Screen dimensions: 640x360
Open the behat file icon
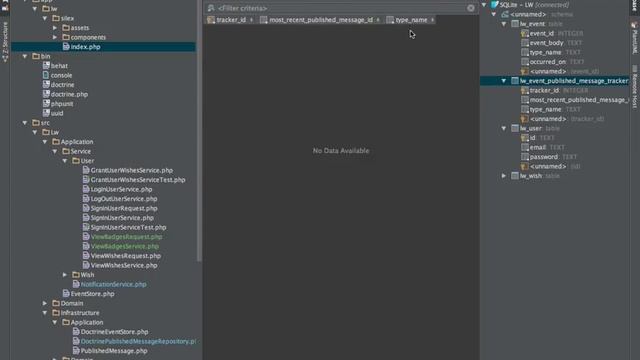(46, 66)
